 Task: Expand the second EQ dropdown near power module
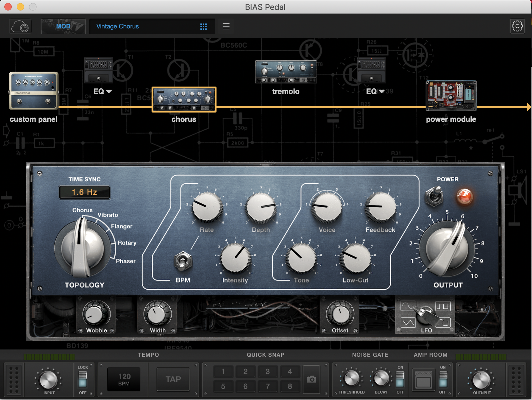(x=382, y=91)
